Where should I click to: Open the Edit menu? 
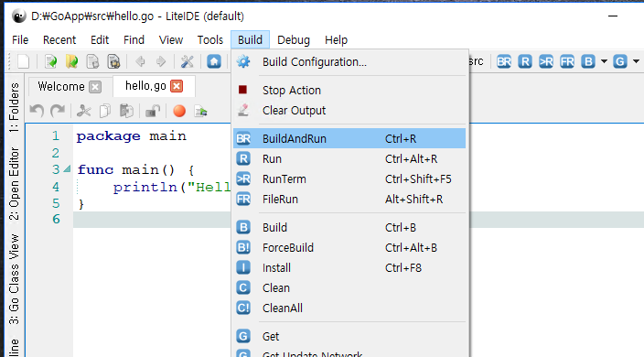[100, 40]
